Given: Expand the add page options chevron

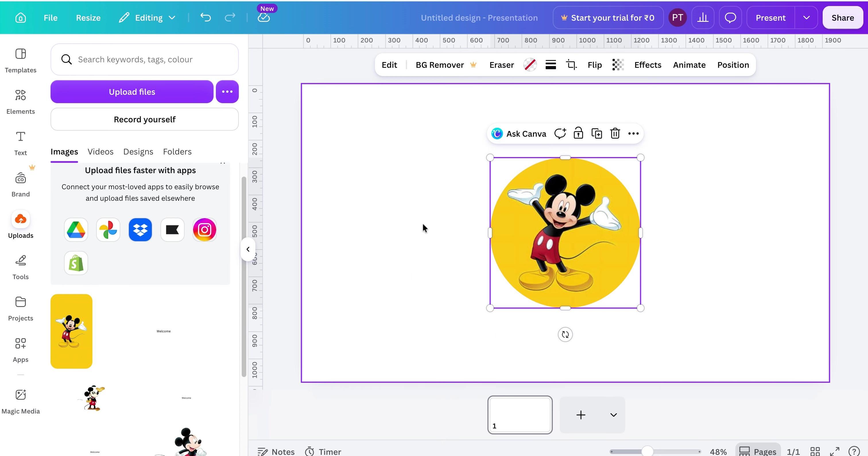Looking at the screenshot, I should tap(613, 415).
